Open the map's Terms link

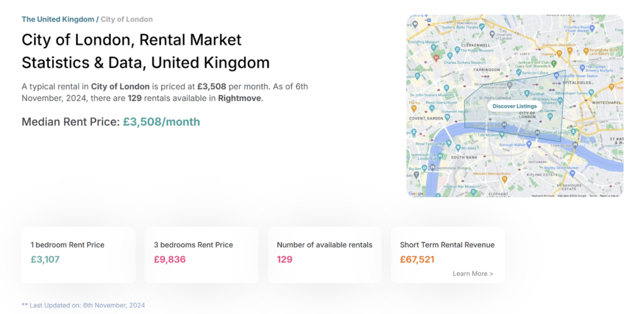[x=593, y=196]
